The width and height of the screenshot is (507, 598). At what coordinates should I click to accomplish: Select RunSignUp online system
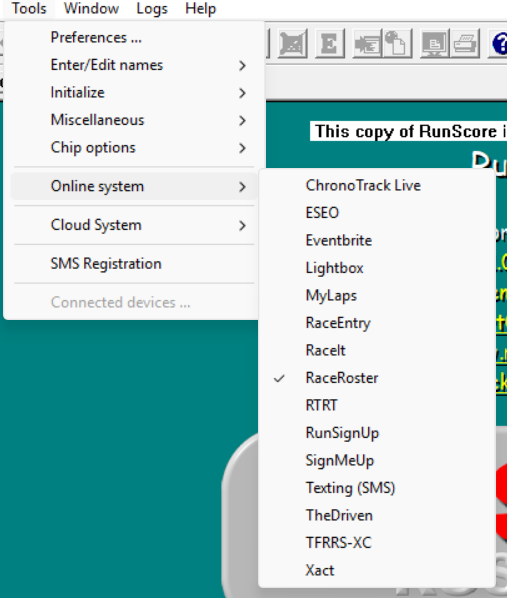[x=377, y=433]
